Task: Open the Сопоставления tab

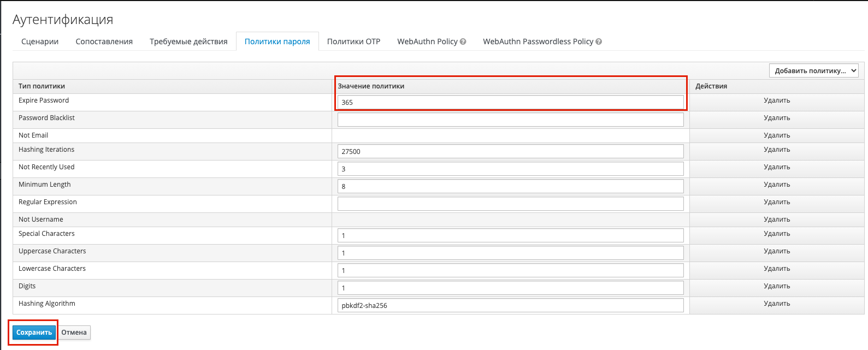Action: (x=104, y=41)
